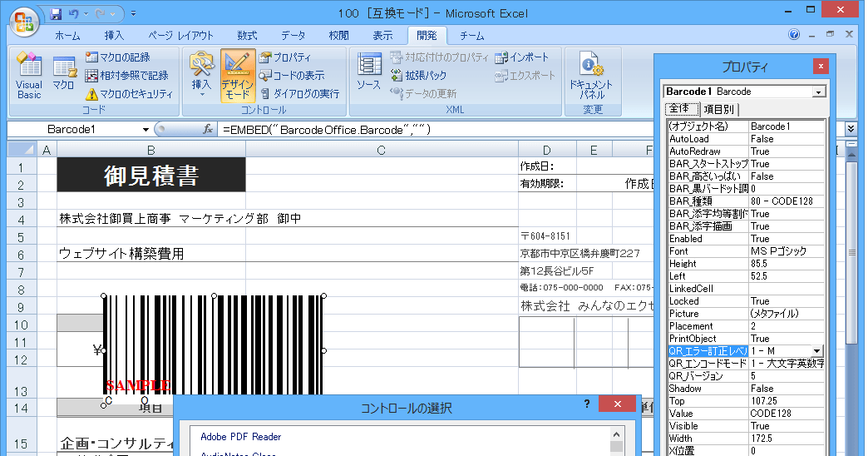Select the LinkedCell property field
The width and height of the screenshot is (868, 456).
[x=787, y=290]
